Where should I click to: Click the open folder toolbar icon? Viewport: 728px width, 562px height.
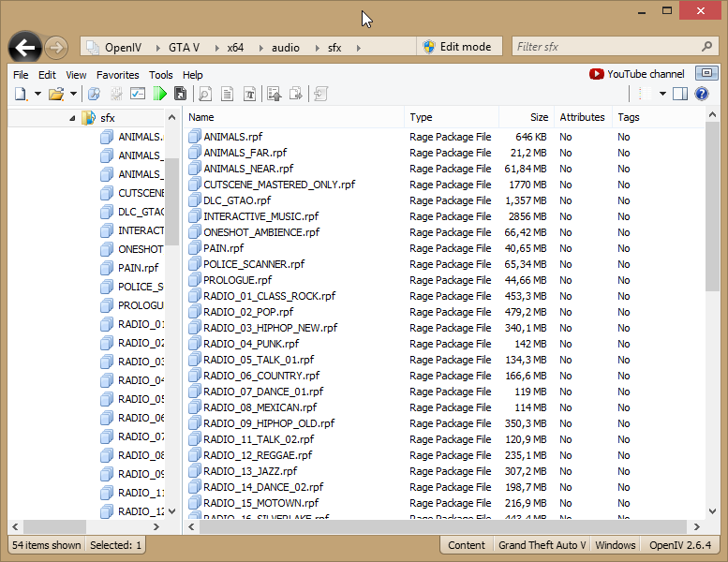pos(56,94)
